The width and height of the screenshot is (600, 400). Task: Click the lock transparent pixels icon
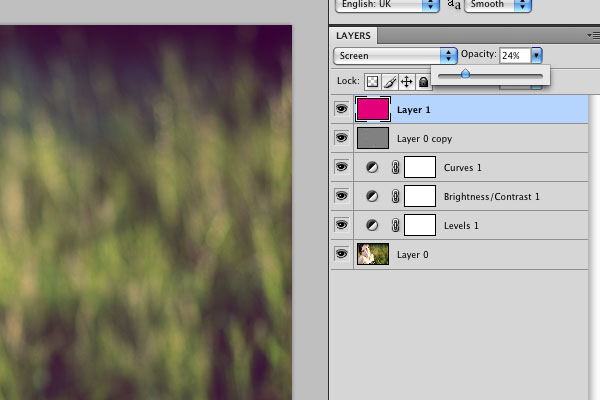(372, 81)
